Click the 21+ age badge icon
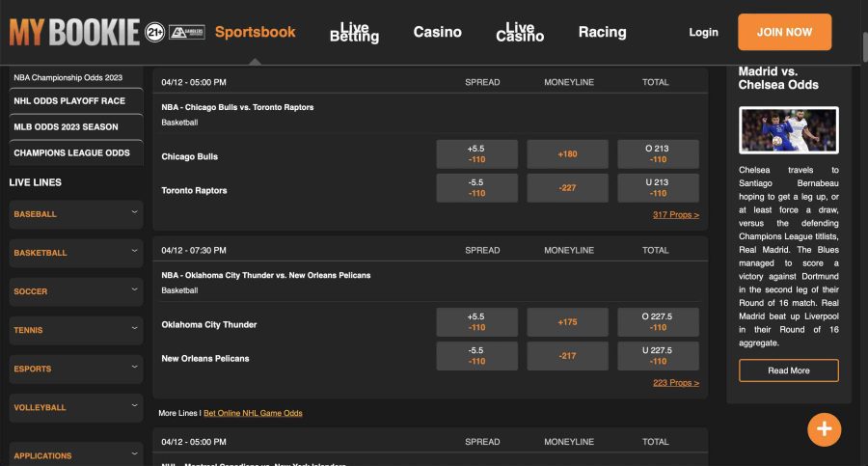868x466 pixels. tap(155, 32)
